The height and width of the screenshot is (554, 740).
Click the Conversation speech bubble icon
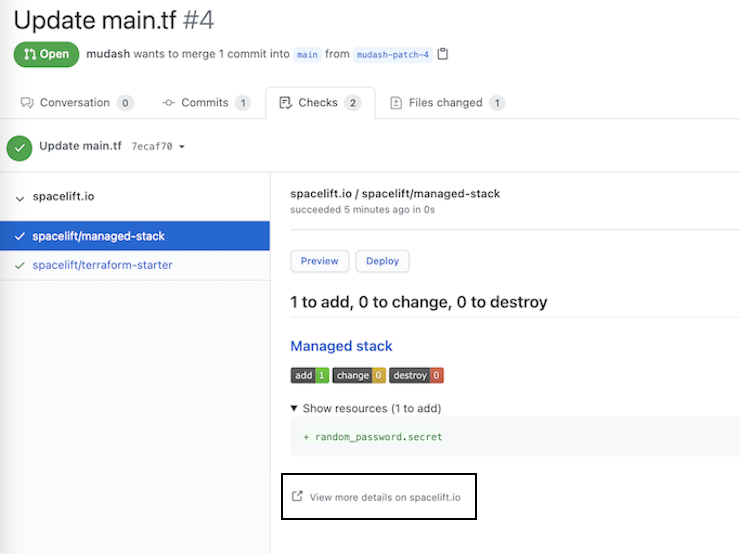27,102
